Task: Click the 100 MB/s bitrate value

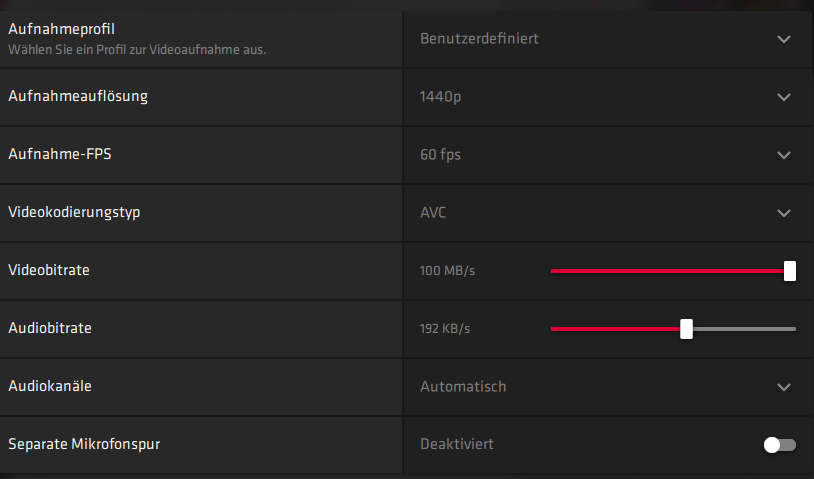Action: 447,271
